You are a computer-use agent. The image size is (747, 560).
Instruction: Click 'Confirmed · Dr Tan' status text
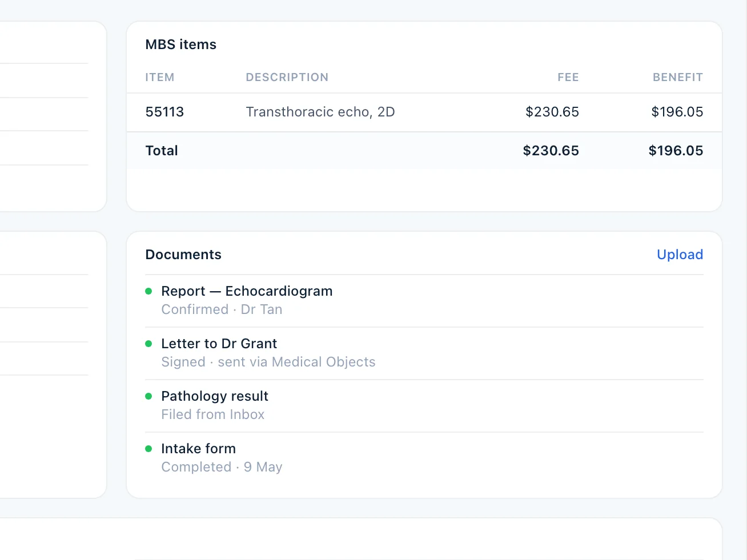point(222,309)
